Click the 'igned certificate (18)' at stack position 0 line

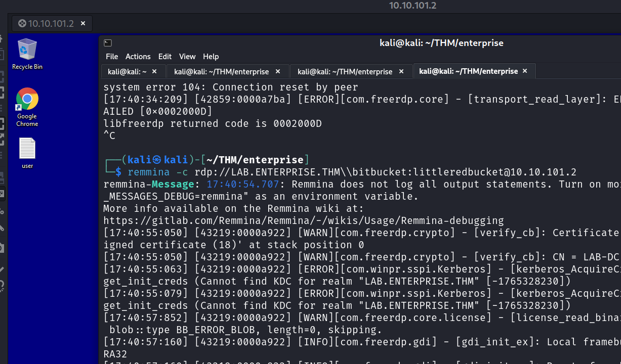click(234, 245)
